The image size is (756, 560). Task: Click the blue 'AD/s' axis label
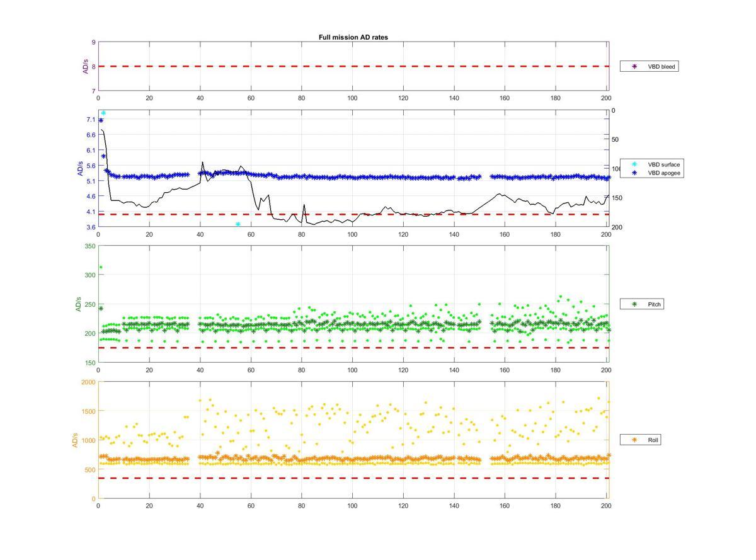click(80, 168)
